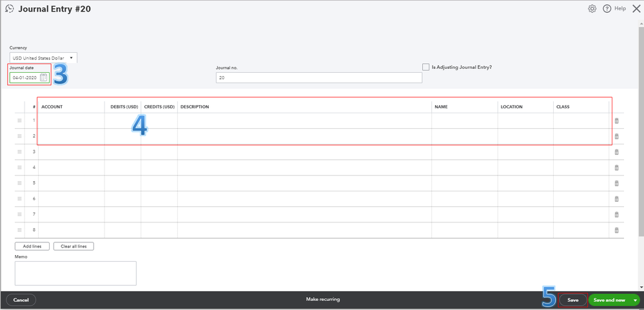This screenshot has height=310, width=644.
Task: Click the Clear all lines button
Action: pos(73,246)
